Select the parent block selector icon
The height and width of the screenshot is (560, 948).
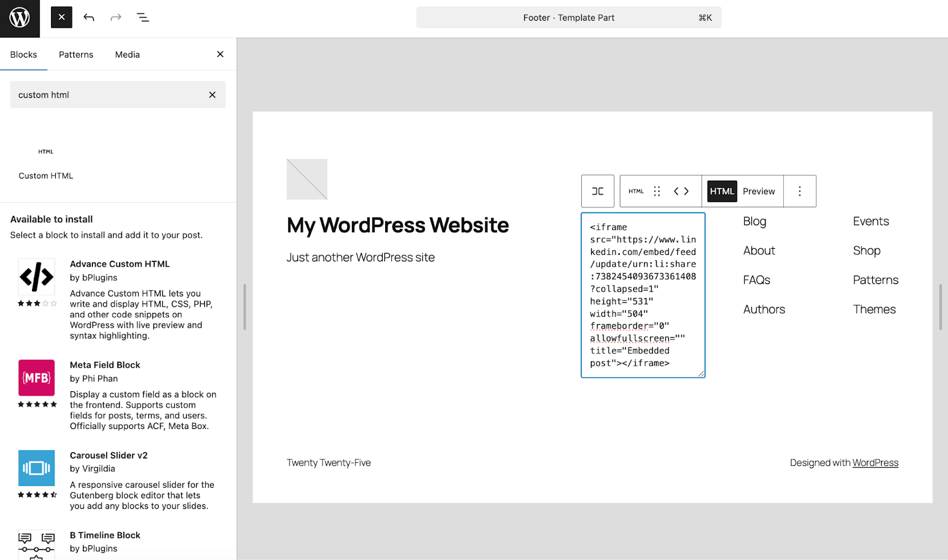tap(597, 191)
